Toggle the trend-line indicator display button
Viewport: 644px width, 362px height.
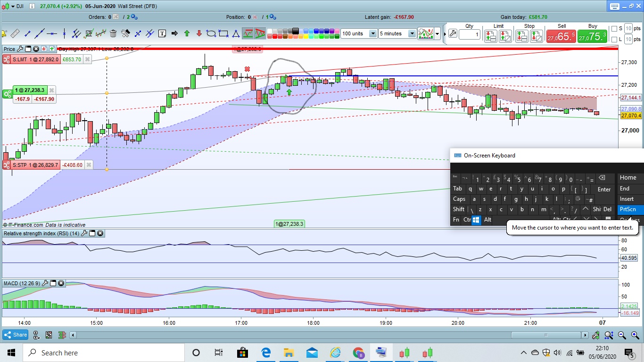[x=248, y=33]
